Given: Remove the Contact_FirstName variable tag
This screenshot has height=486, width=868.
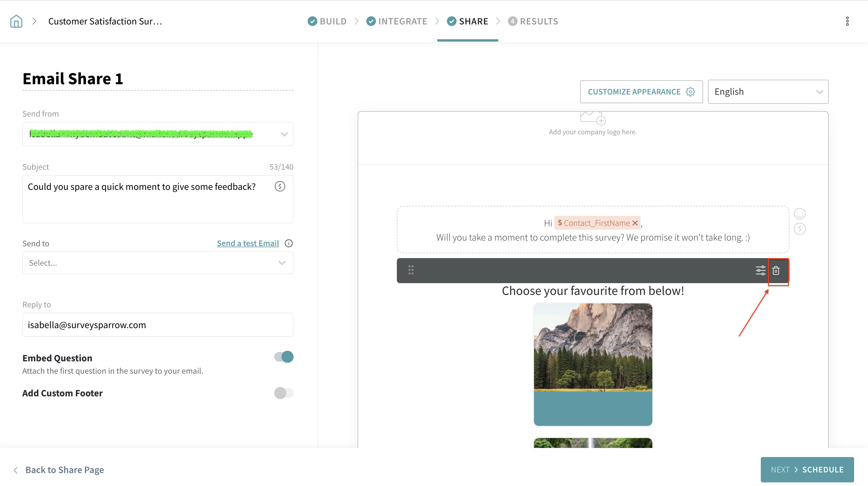Looking at the screenshot, I should pos(635,223).
